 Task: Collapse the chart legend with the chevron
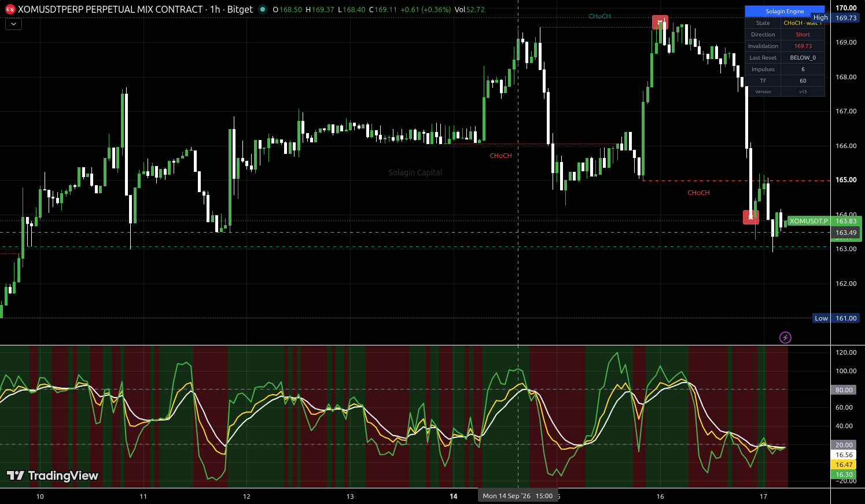[x=13, y=24]
